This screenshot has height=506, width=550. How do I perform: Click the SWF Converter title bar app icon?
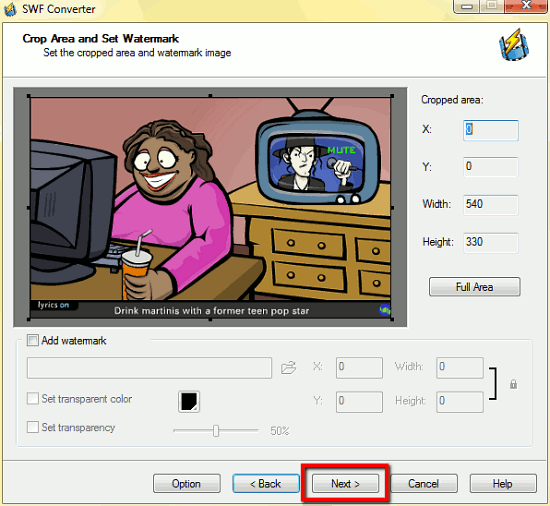[10, 9]
